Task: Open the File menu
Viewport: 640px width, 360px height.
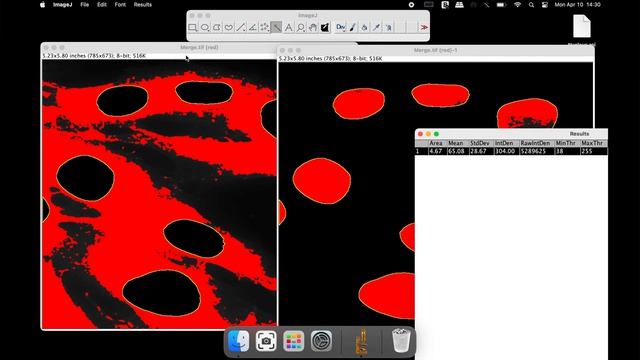Action: pos(84,5)
